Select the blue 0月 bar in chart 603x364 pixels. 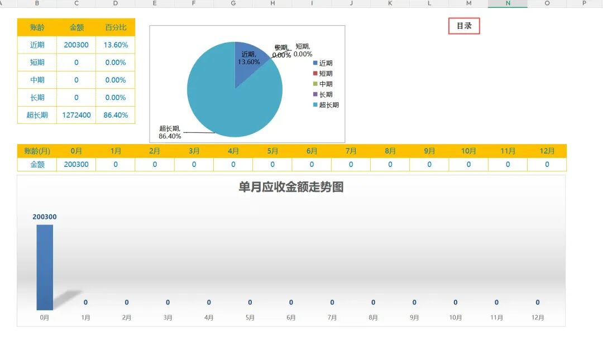pos(45,268)
